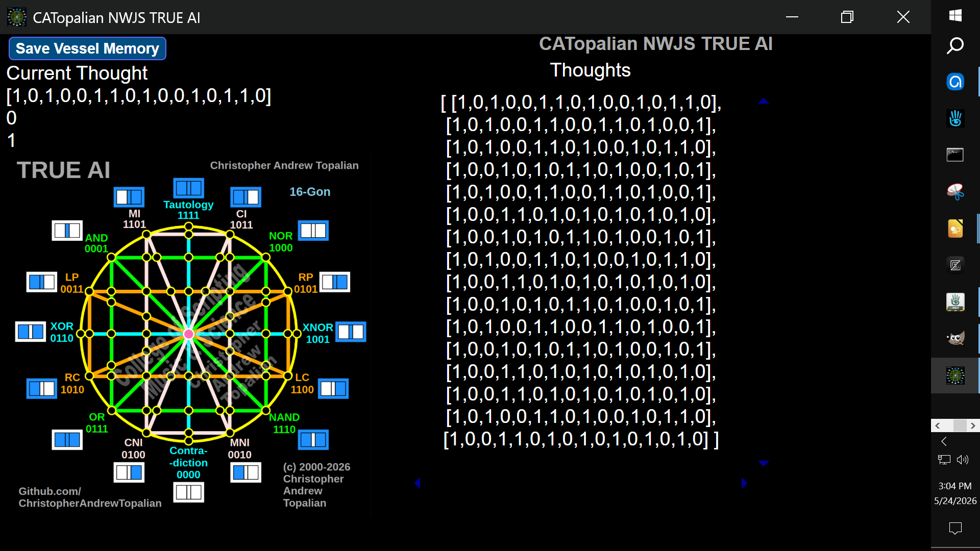Click the CNI 0100 gate icon
This screenshot has height=551, width=980.
(129, 472)
